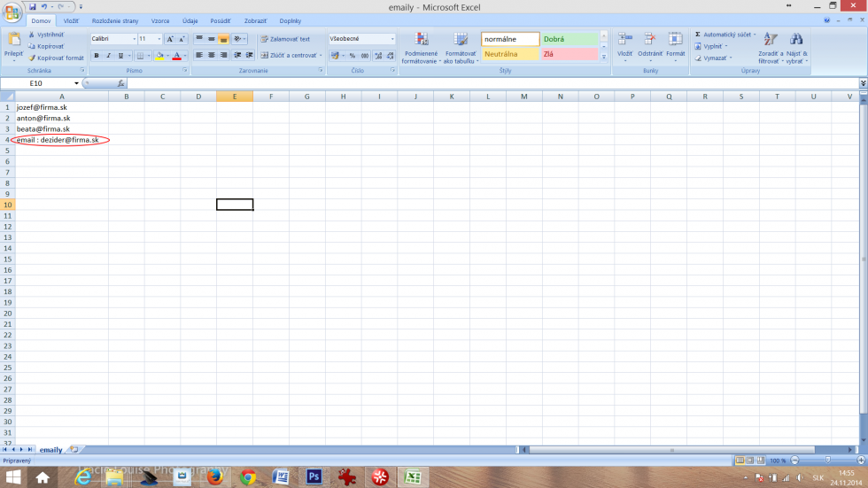Open Nájsť & vybrať menu
Image resolution: width=868 pixels, height=488 pixels.
[x=796, y=48]
